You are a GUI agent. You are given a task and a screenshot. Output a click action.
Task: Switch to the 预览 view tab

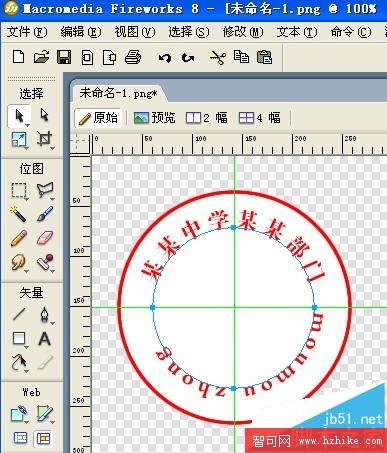click(x=154, y=118)
